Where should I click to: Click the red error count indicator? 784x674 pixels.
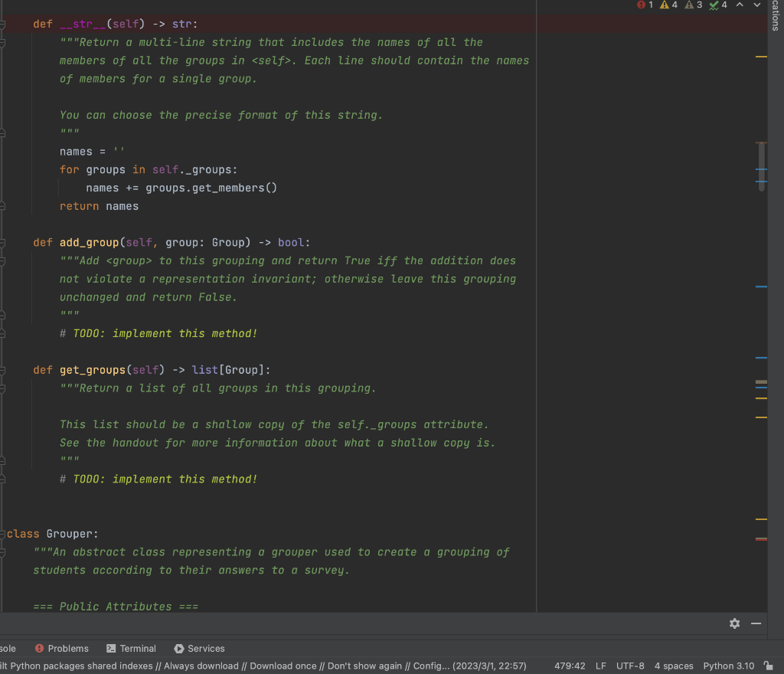click(x=642, y=5)
